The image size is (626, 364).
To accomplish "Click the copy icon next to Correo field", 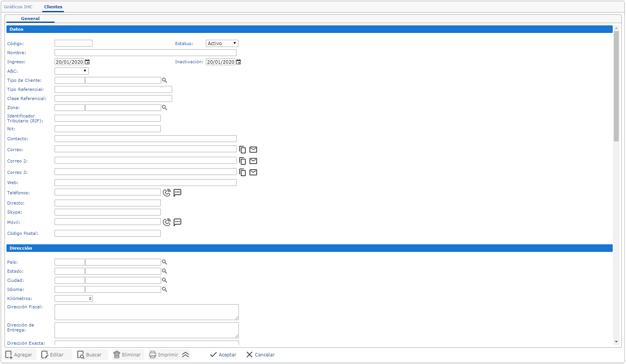I will [x=243, y=150].
